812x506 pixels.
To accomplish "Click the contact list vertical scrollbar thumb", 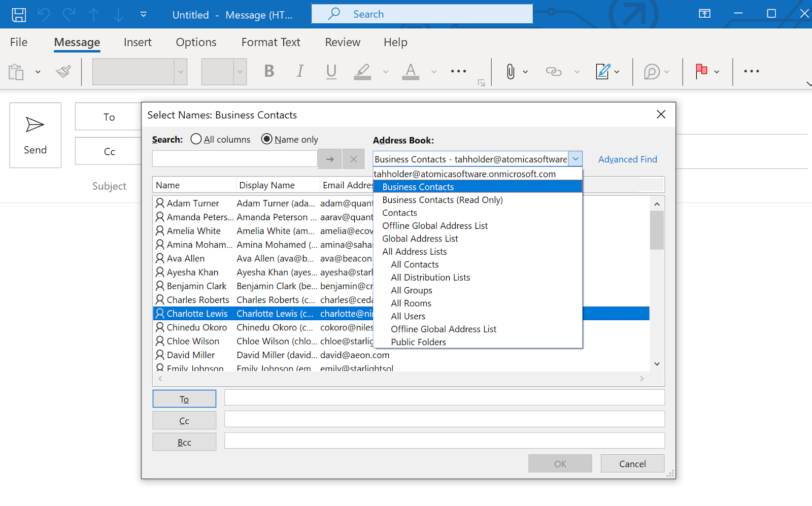I will (x=657, y=230).
